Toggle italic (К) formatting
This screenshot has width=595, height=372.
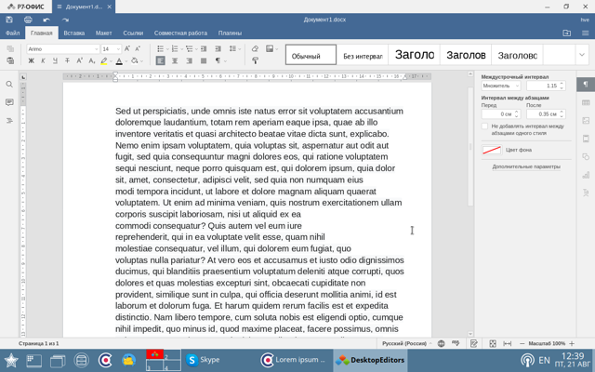coord(43,61)
